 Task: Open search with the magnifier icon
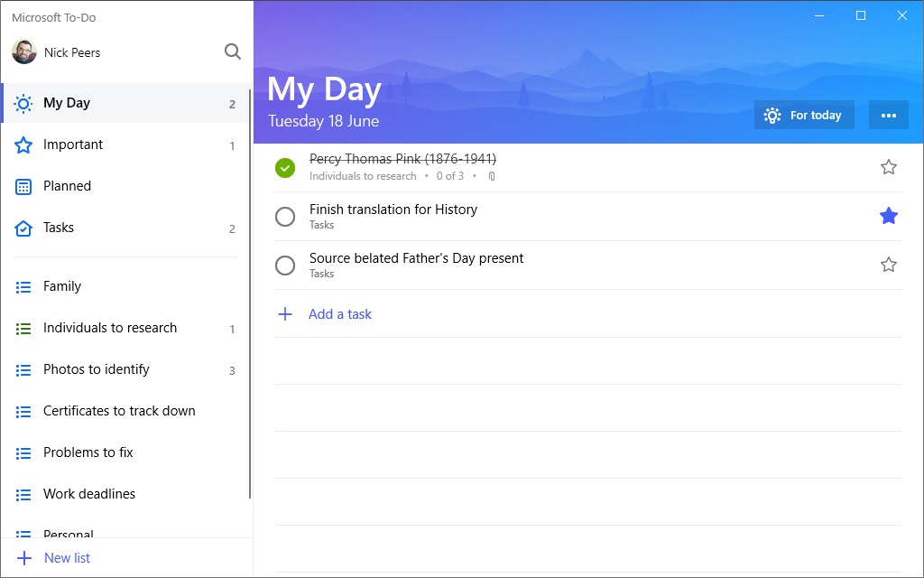(x=233, y=52)
